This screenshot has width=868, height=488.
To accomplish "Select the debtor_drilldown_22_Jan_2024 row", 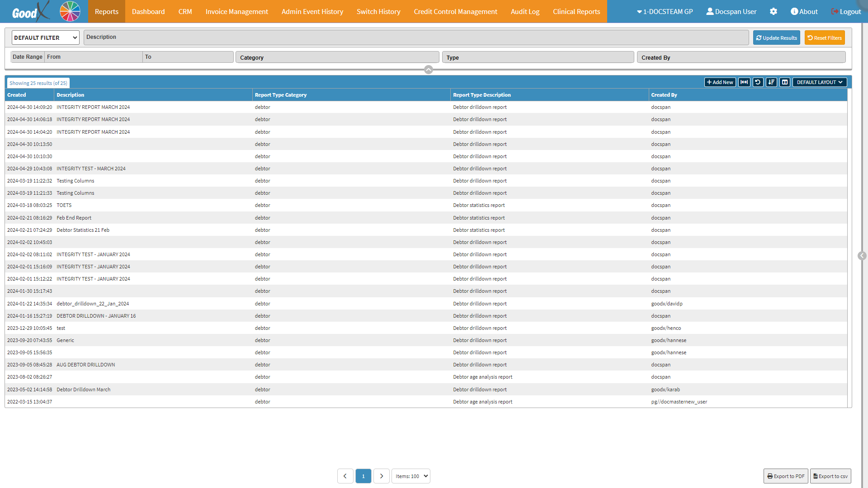I will (x=426, y=304).
